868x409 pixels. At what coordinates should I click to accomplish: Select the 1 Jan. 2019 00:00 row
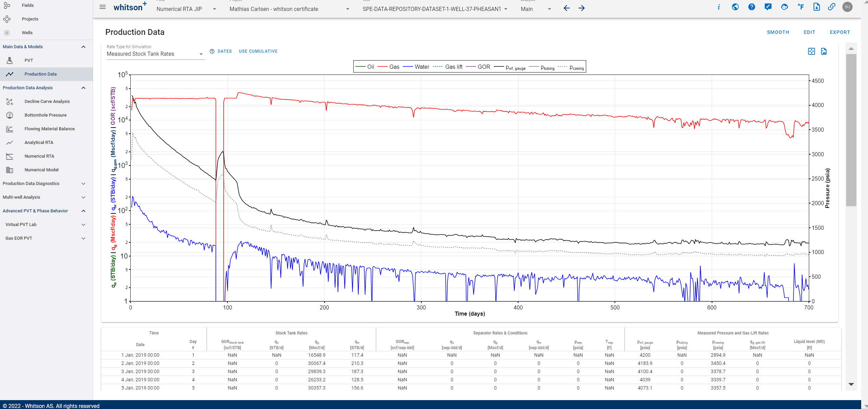point(471,355)
